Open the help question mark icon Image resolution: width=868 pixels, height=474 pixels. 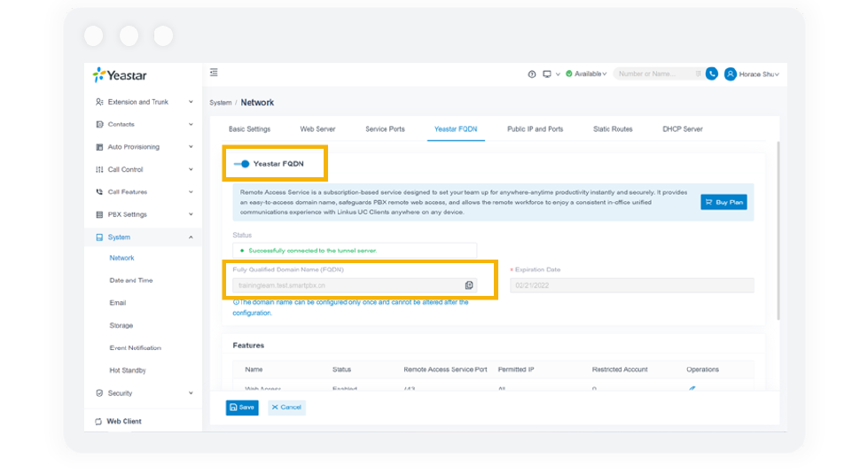(x=532, y=74)
